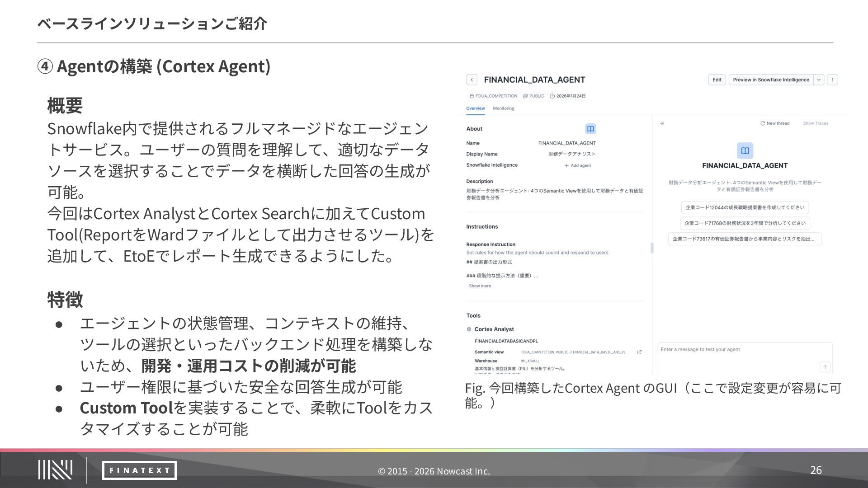Click the large agent book avatar icon

click(x=745, y=150)
